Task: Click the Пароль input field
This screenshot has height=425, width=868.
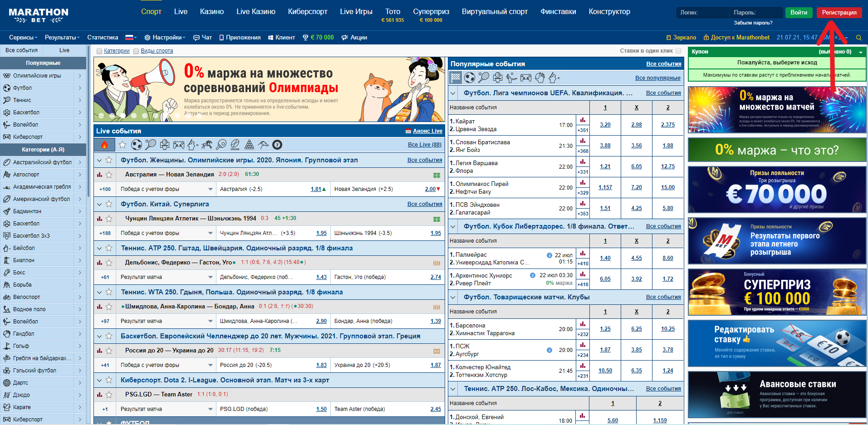Action: 756,13
